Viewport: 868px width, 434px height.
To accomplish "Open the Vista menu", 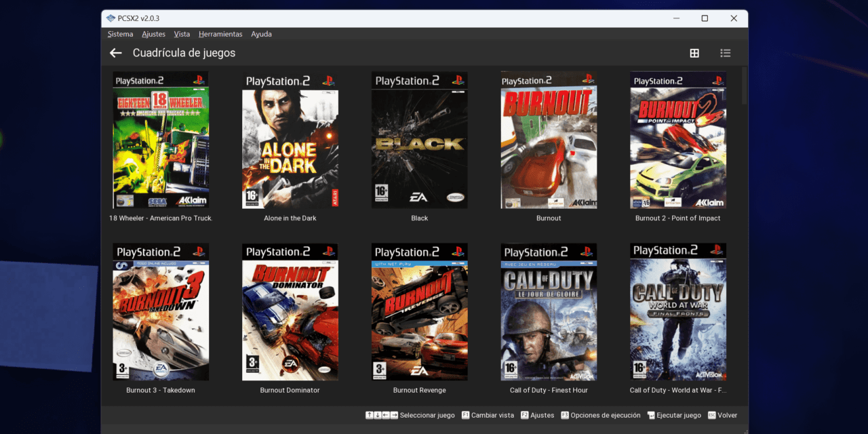I will (182, 34).
